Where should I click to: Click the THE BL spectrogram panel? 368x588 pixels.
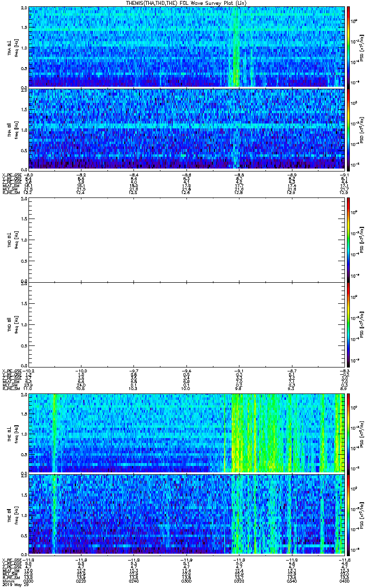pos(186,433)
